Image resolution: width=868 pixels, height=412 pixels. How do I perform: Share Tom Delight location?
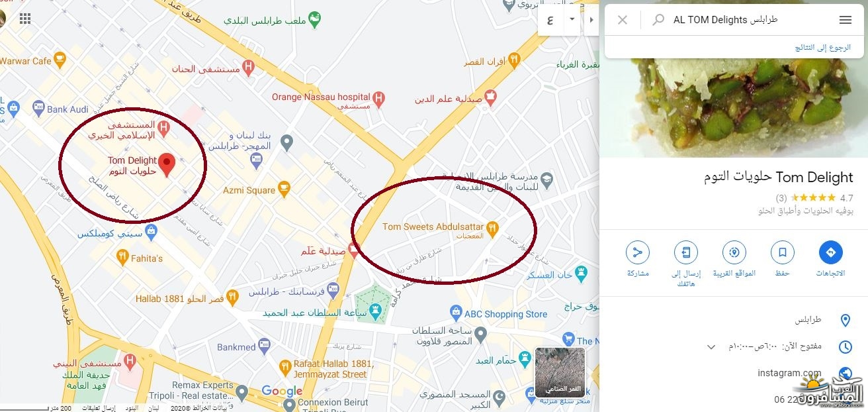coord(638,252)
